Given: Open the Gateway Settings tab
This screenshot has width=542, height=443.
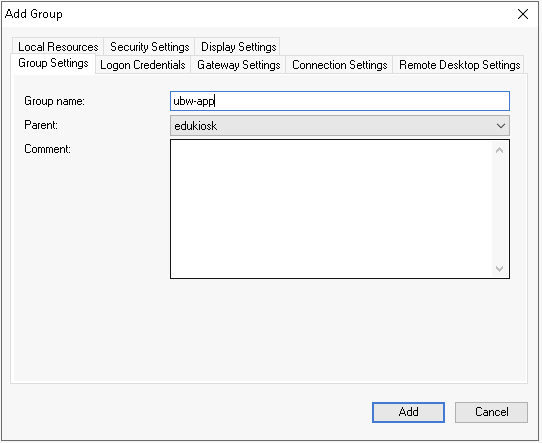Looking at the screenshot, I should [239, 65].
